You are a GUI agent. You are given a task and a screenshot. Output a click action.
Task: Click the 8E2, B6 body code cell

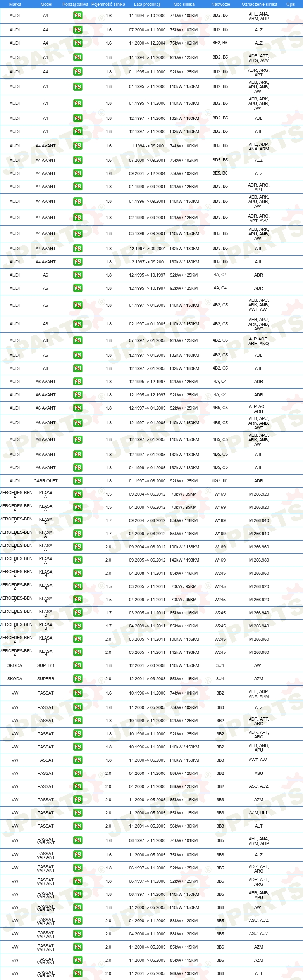point(220,43)
